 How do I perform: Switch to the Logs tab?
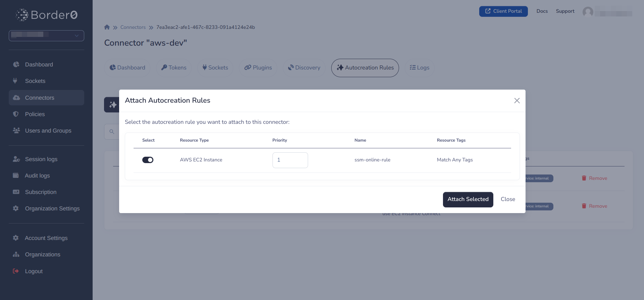coord(419,68)
